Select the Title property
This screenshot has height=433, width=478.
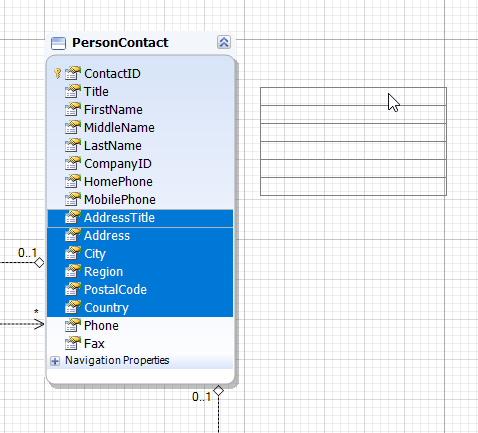click(x=140, y=91)
